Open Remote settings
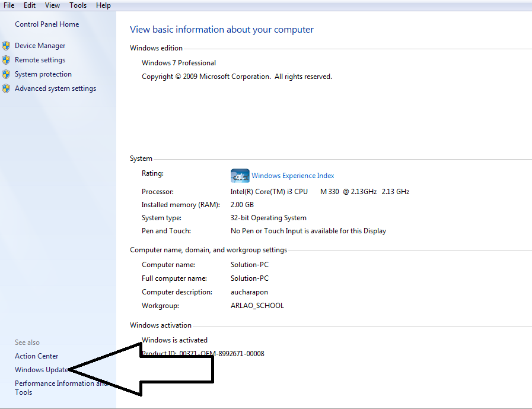The image size is (532, 409). click(x=40, y=60)
